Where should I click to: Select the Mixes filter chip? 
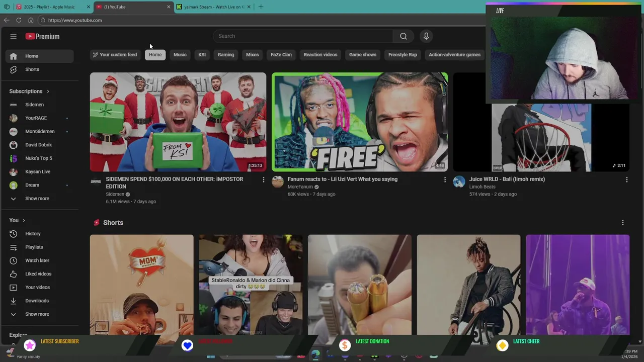coord(253,55)
